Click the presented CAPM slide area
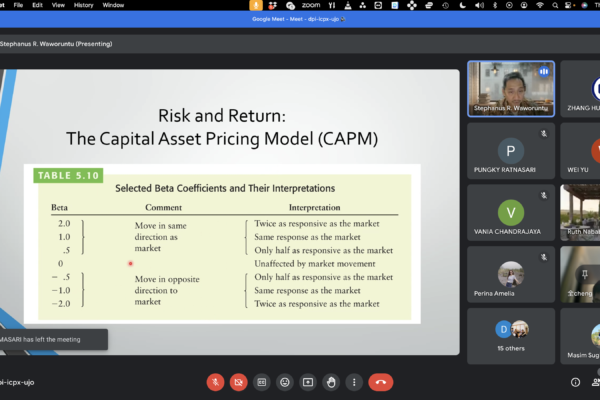This screenshot has height=400, width=600. pos(230,212)
